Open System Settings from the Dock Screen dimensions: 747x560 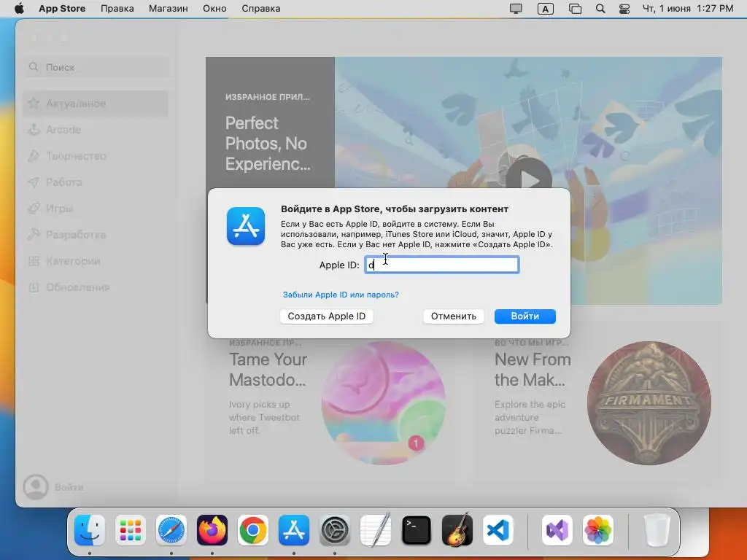(334, 530)
